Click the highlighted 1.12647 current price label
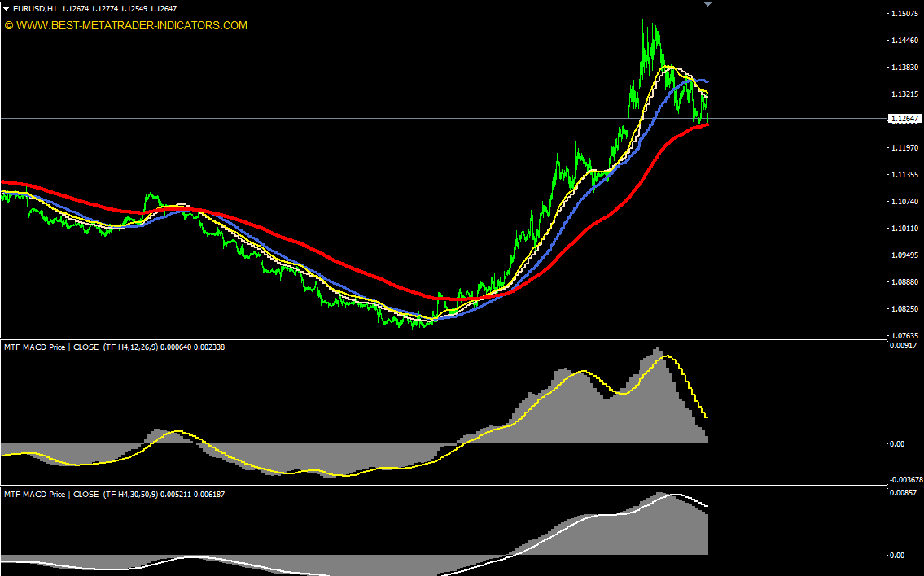The width and height of the screenshot is (924, 576). click(904, 119)
